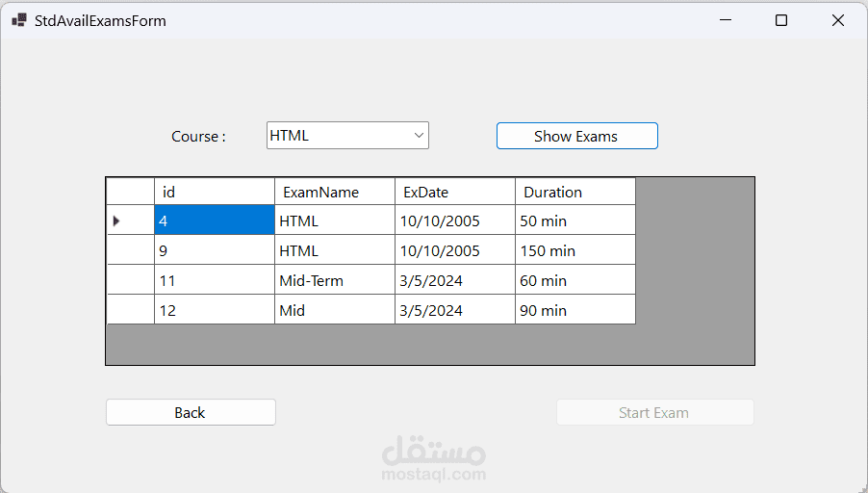The width and height of the screenshot is (868, 493).
Task: Select row header of exam id 12
Action: click(x=131, y=310)
